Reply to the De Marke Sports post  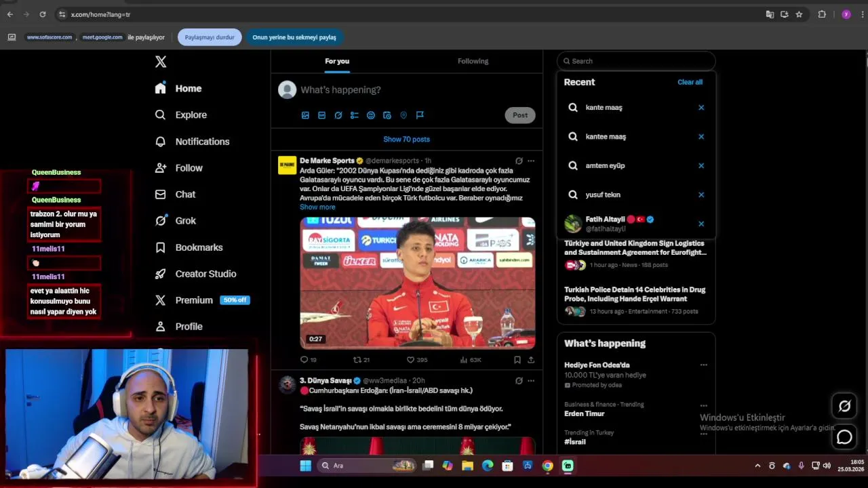(x=309, y=360)
